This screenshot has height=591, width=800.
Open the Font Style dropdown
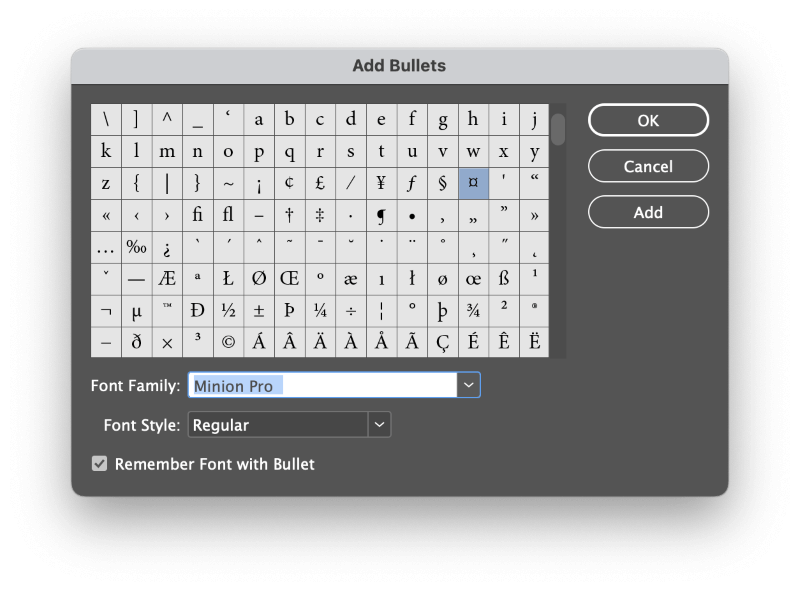coord(379,424)
